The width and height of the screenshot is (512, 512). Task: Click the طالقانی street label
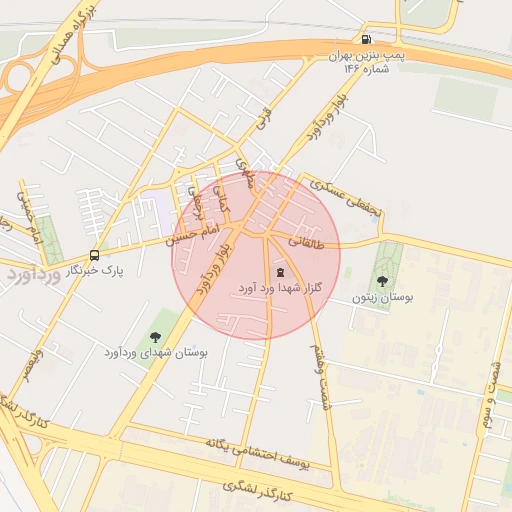click(x=306, y=243)
